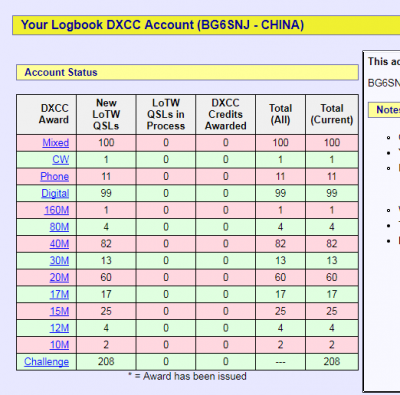Open the 10M band award link
The image size is (400, 395).
point(59,345)
